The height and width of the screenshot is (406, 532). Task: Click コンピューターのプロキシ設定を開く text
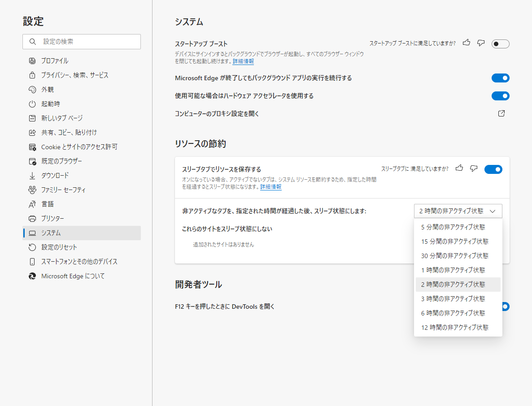(217, 114)
